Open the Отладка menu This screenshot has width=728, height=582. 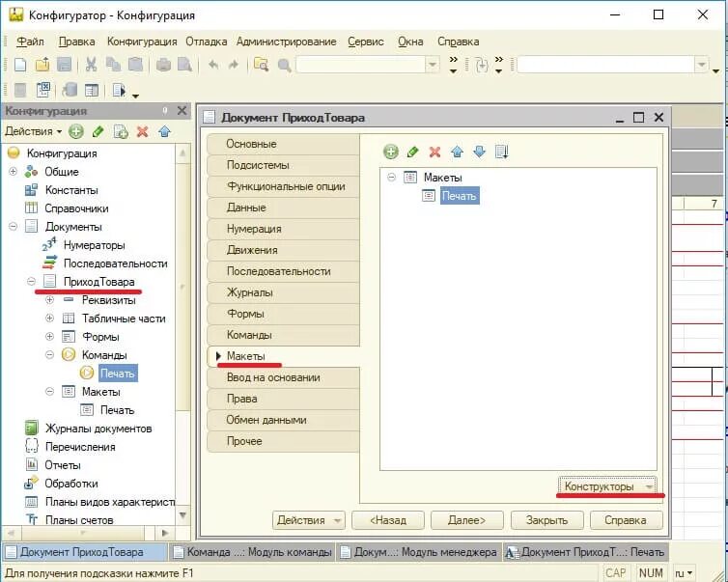207,42
